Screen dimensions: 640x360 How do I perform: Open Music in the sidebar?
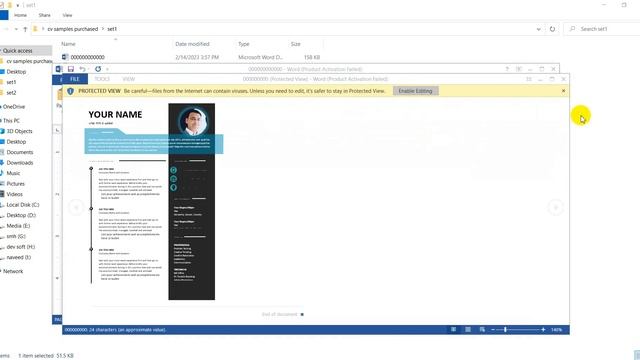point(13,173)
